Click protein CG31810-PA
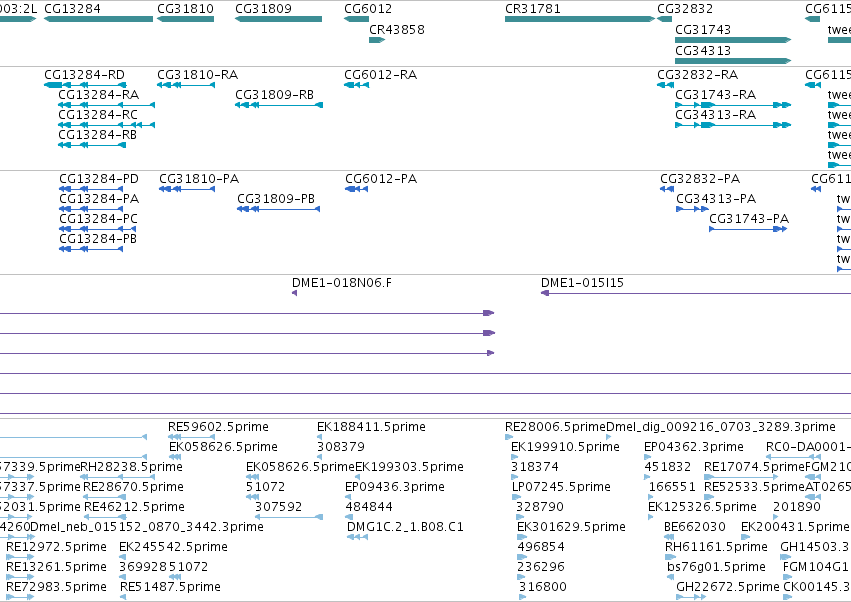851x602 pixels. 187,189
